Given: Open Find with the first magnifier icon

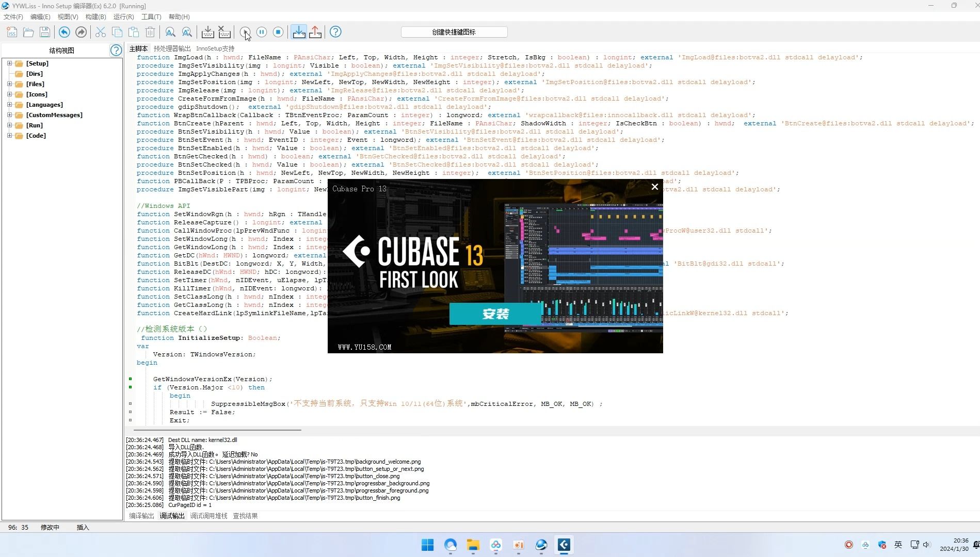Looking at the screenshot, I should 170,32.
